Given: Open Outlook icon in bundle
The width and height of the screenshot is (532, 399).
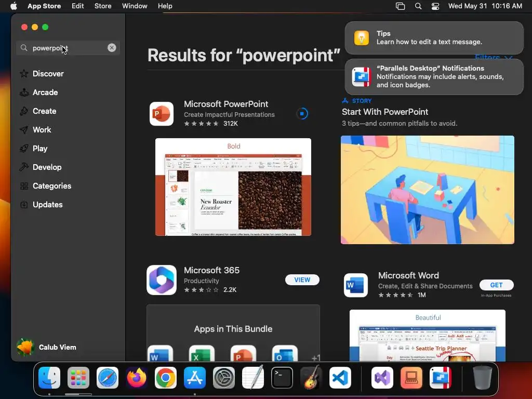Looking at the screenshot, I should tap(285, 353).
